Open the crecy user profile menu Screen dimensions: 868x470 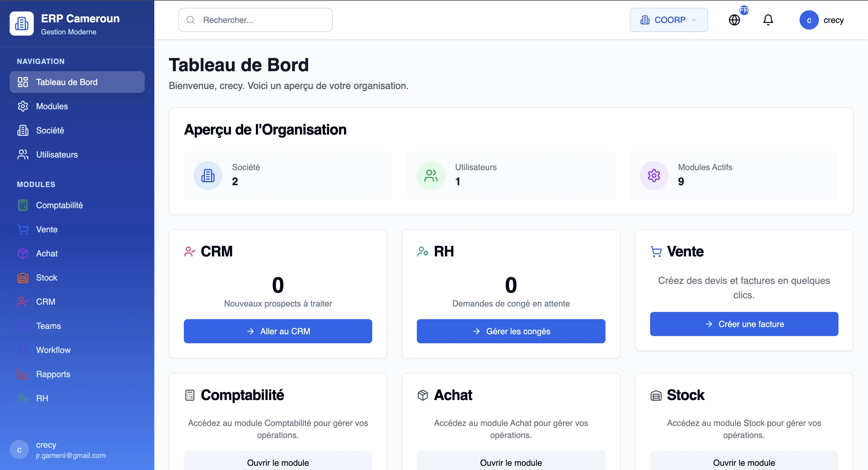[822, 20]
